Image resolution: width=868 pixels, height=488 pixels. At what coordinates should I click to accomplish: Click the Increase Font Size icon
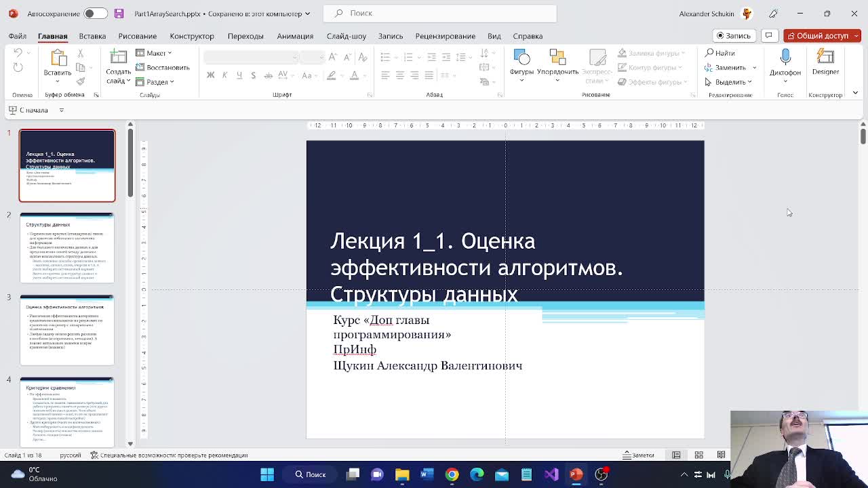click(x=332, y=57)
